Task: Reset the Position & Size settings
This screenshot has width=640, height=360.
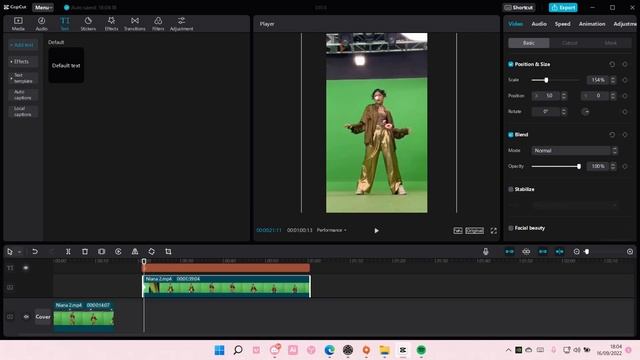Action: pyautogui.click(x=612, y=64)
